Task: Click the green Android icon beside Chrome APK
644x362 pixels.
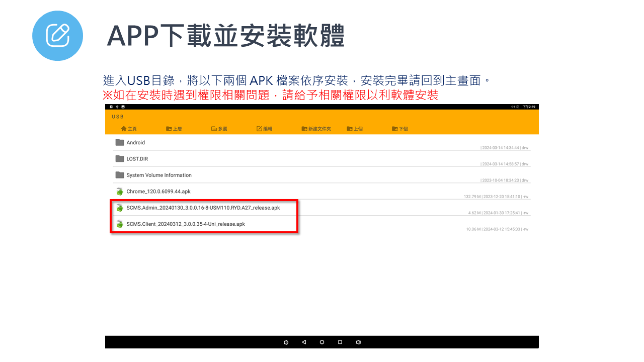Action: coord(120,191)
